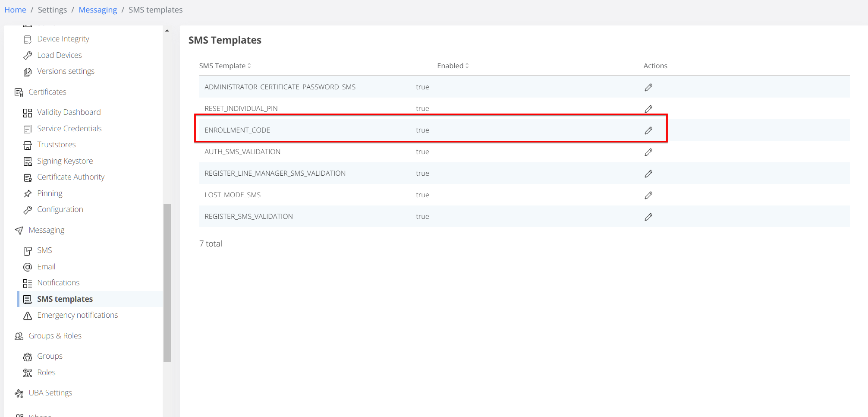Screen dimensions: 868x417
Task: Click edit icon for LOST_MODE_SMS
Action: click(648, 195)
